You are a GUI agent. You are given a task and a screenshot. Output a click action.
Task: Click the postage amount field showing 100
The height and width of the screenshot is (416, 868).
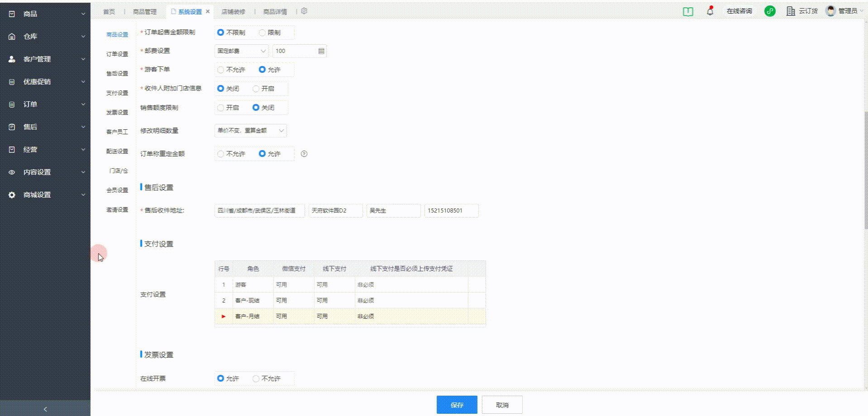click(299, 51)
